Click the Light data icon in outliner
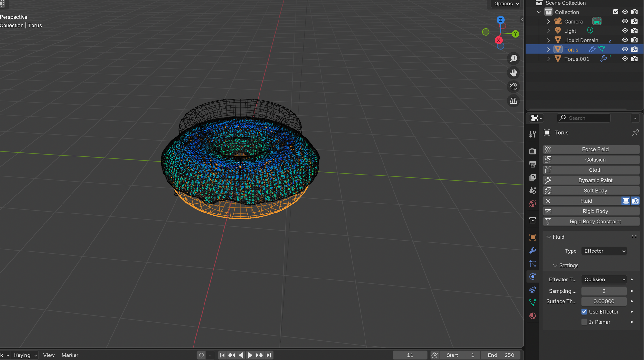The height and width of the screenshot is (360, 644). pos(590,30)
